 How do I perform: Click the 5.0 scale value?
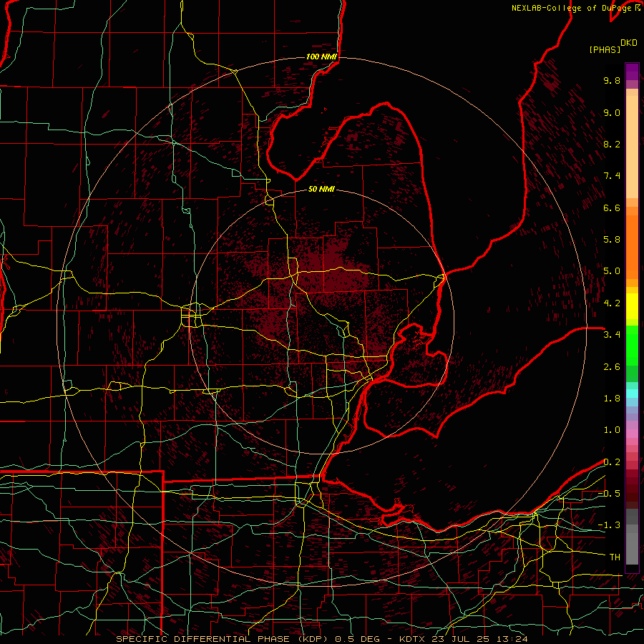coord(612,271)
